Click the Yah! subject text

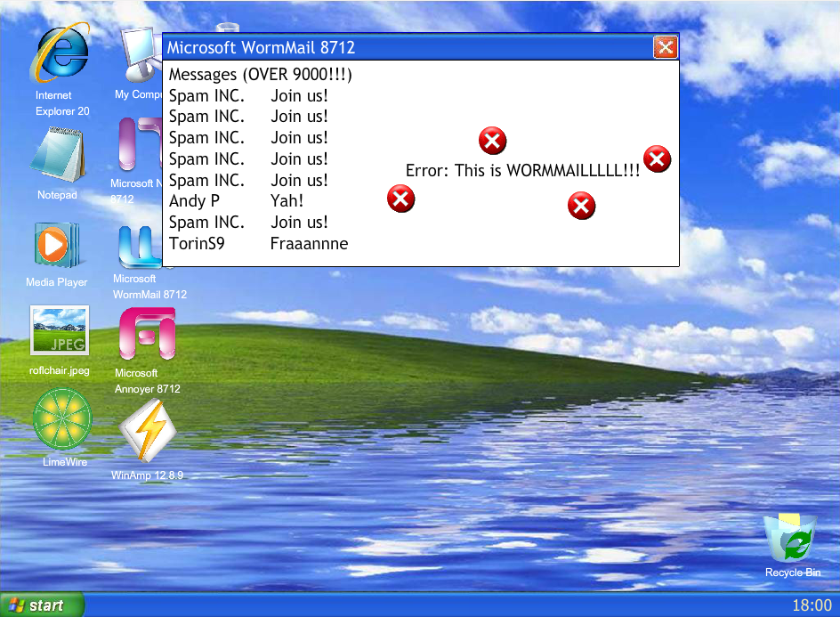point(287,201)
